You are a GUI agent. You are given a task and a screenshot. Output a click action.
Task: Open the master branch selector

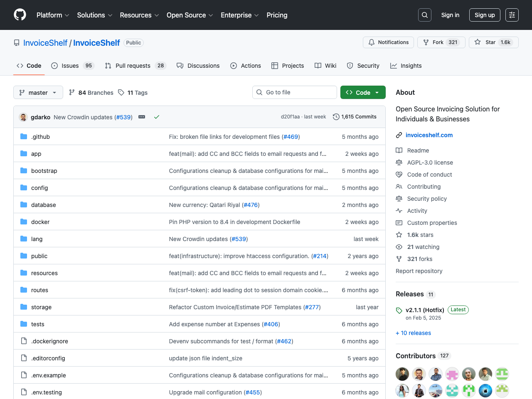point(38,92)
